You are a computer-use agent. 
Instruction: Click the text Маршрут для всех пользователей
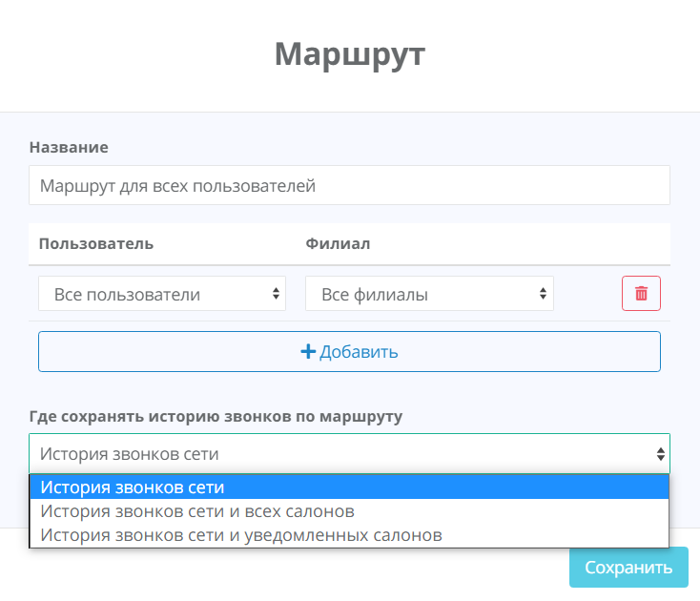[177, 185]
